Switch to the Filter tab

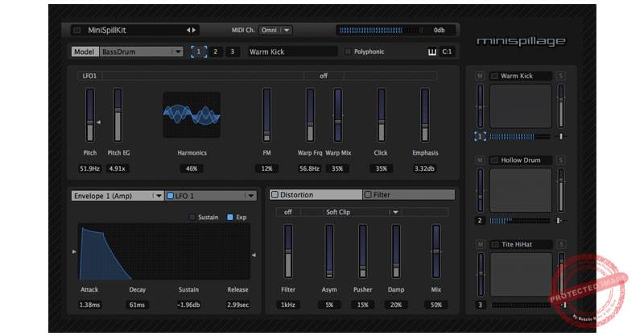(409, 194)
